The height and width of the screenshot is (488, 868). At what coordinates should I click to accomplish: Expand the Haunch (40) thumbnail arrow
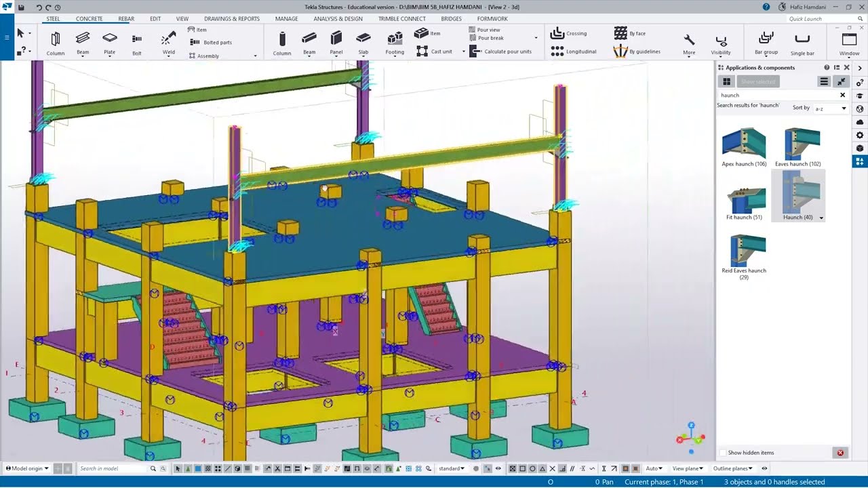821,218
